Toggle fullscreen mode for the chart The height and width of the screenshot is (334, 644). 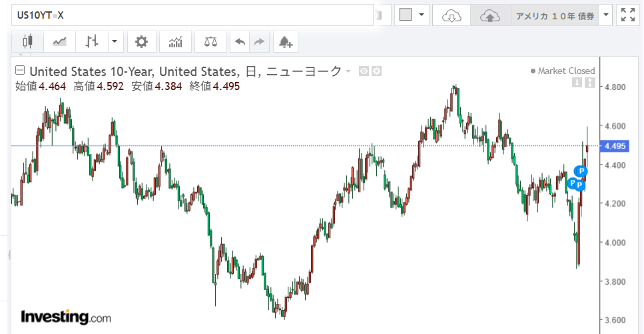click(x=628, y=15)
